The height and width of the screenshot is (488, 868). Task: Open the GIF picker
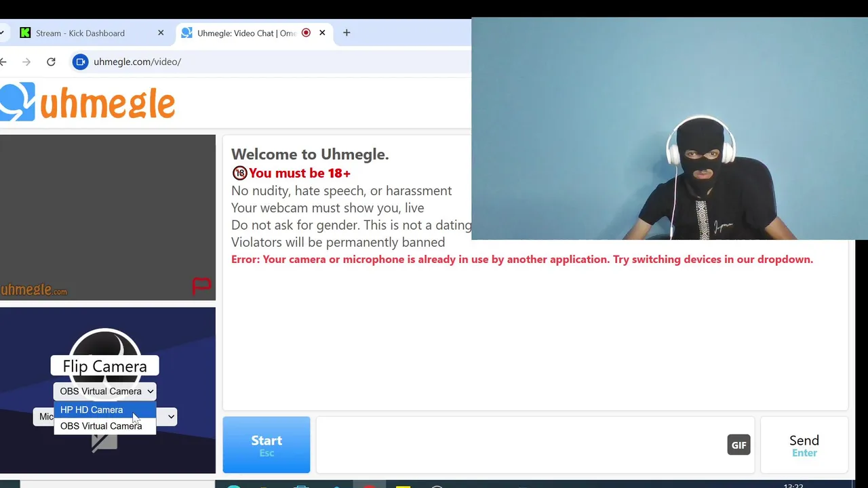click(738, 445)
